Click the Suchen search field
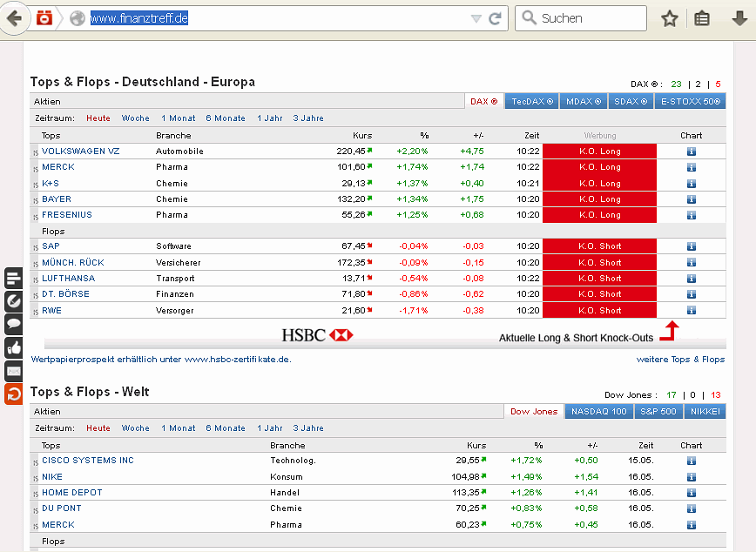This screenshot has width=756, height=552. tap(581, 18)
